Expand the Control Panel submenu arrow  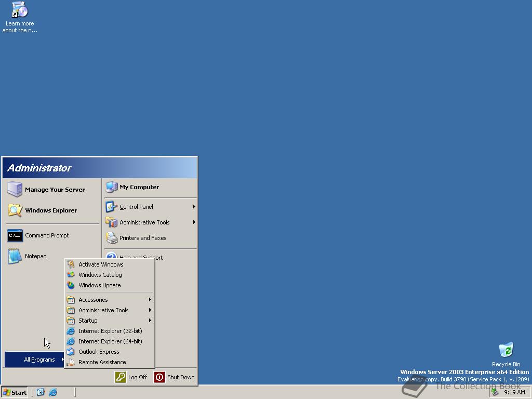point(194,207)
